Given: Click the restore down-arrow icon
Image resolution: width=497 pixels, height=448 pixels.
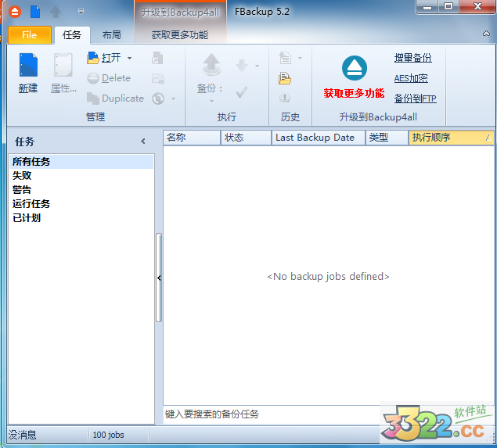Looking at the screenshot, I should click(x=242, y=66).
